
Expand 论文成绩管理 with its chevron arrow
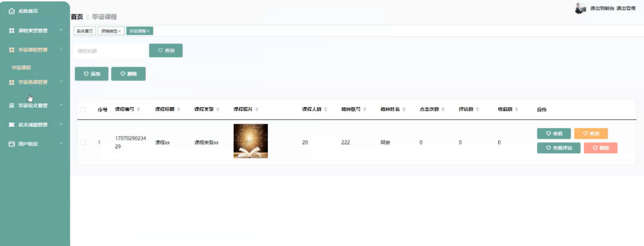point(61,125)
